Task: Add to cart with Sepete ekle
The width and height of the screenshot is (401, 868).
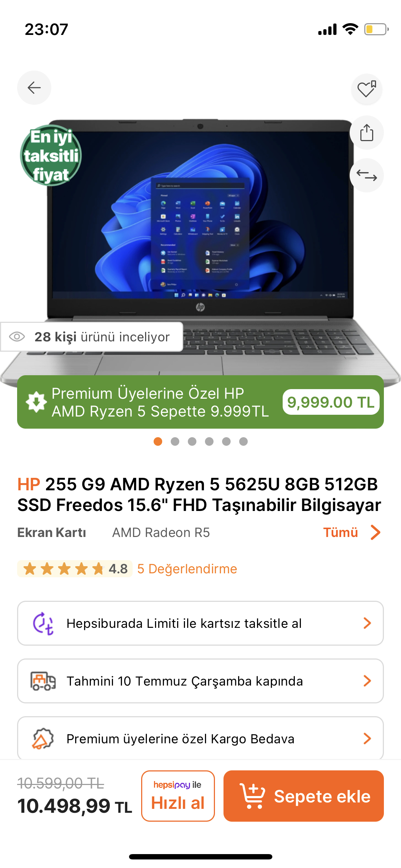Action: coord(304,796)
